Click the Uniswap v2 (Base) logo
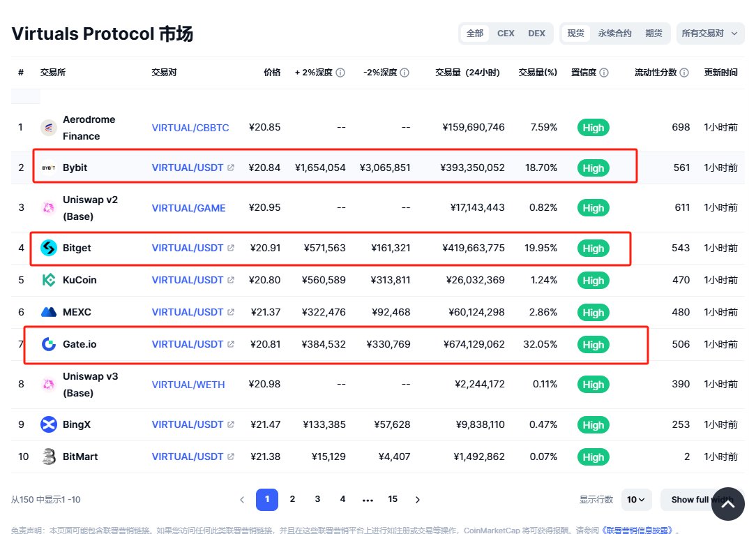Image resolution: width=756 pixels, height=534 pixels. [x=49, y=208]
